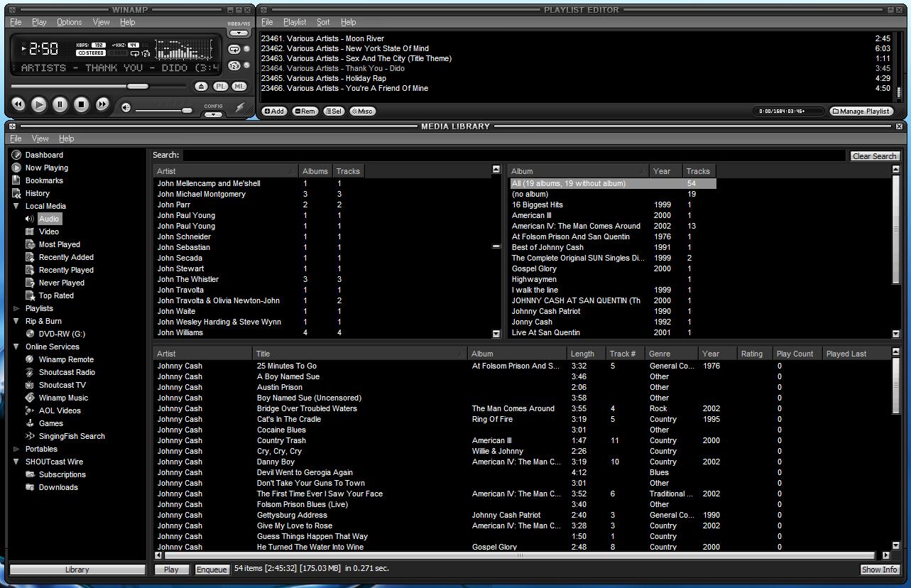Open DVD-RW (G:) drive item
Image resolution: width=911 pixels, height=588 pixels.
(62, 334)
